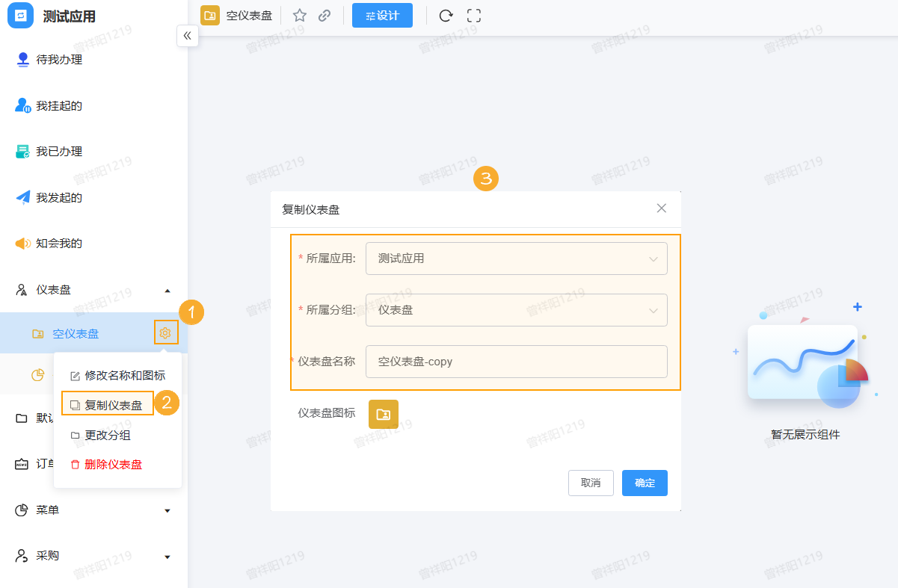Viewport: 898px width, 588px height.
Task: Click the favorite star icon in the top toolbar
Action: pyautogui.click(x=300, y=15)
